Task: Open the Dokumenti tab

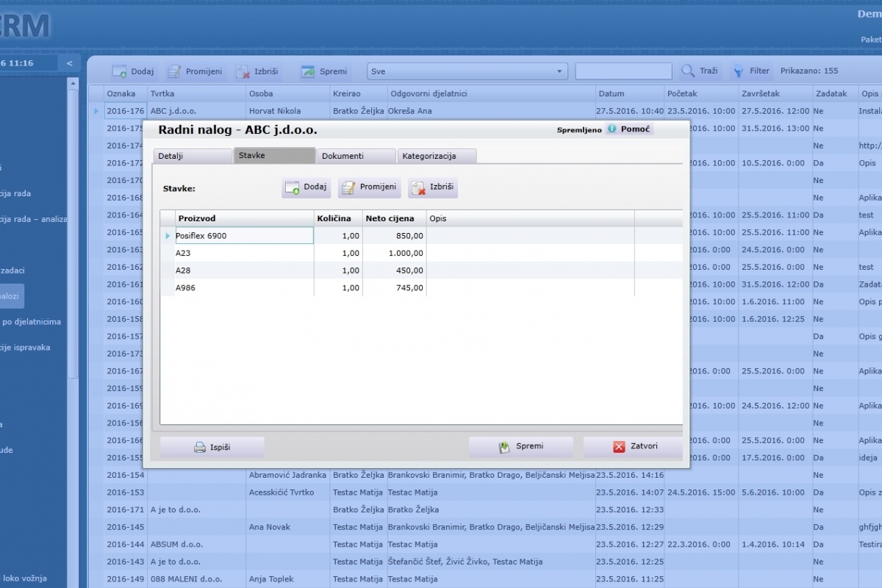Action: [x=356, y=156]
